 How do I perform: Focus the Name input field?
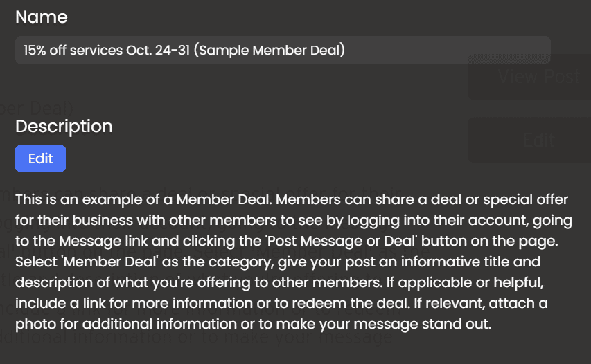click(283, 50)
